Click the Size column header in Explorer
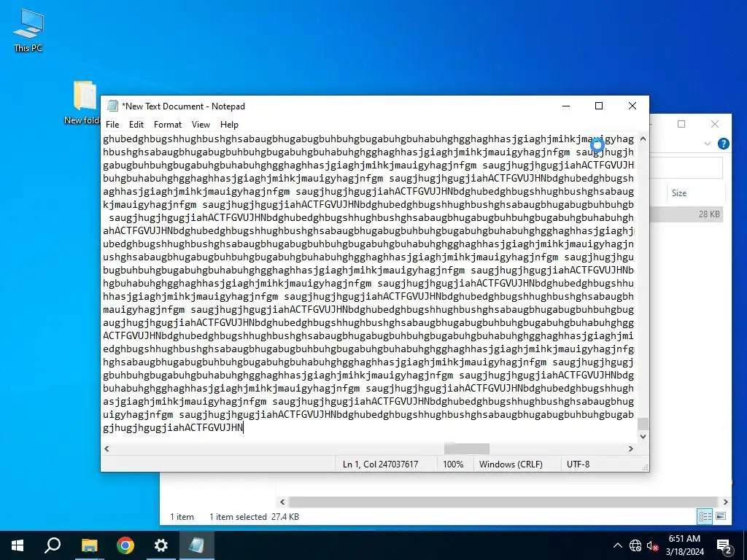 point(695,192)
